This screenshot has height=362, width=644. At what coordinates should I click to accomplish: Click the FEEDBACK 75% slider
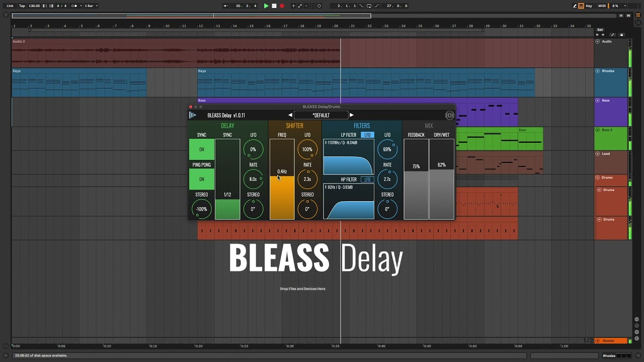pyautogui.click(x=416, y=179)
